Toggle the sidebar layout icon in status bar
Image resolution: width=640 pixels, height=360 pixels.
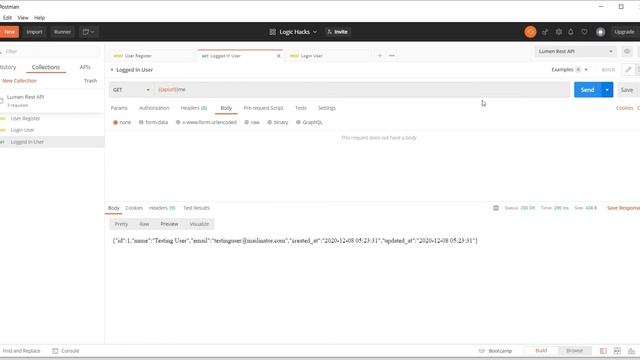pyautogui.click(x=603, y=351)
